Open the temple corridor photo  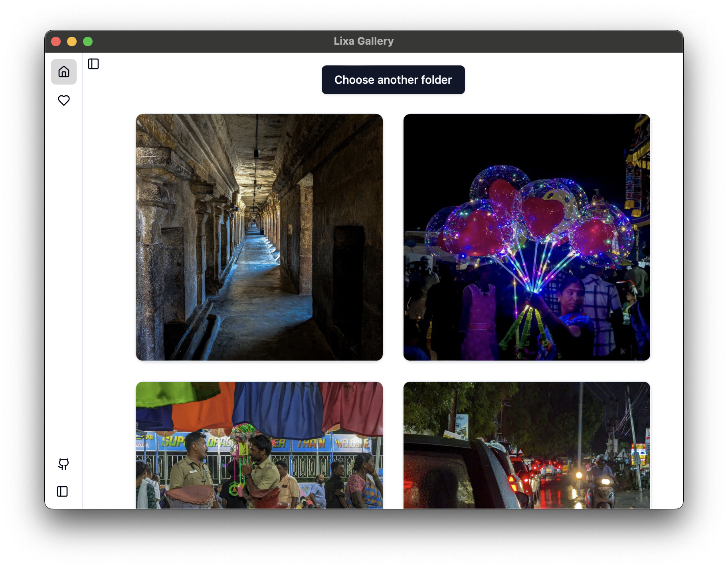coord(259,237)
